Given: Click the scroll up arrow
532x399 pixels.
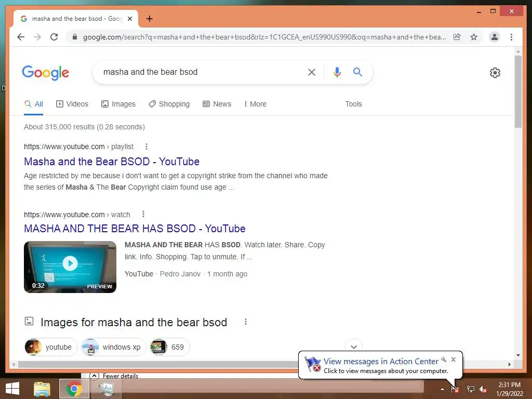Looking at the screenshot, I should pos(518,52).
